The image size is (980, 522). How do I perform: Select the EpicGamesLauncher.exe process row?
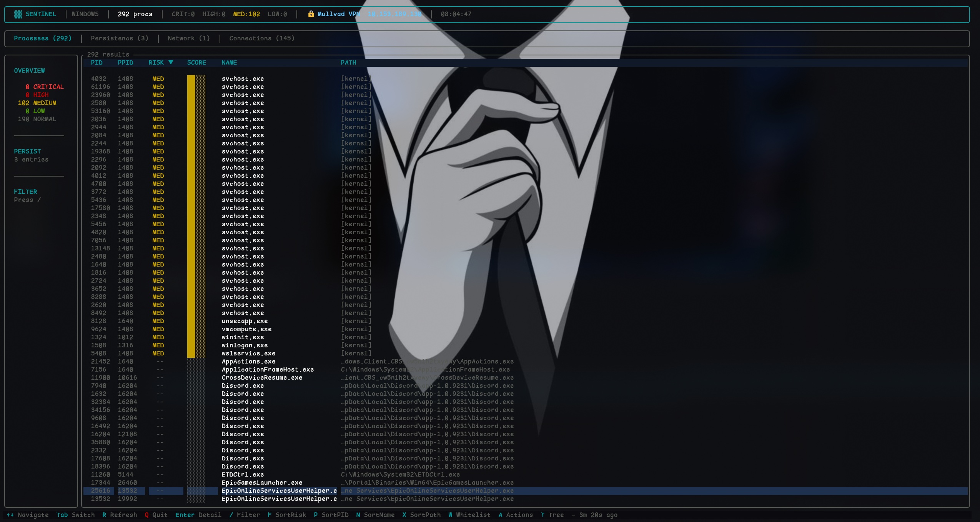(261, 482)
